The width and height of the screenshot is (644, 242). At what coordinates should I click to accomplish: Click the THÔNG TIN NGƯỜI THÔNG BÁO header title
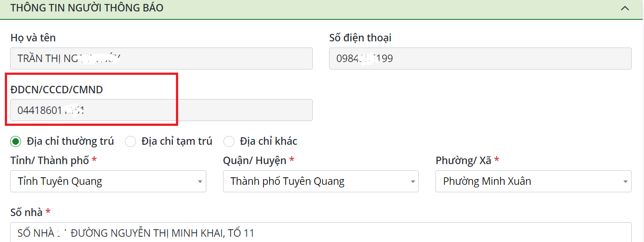click(87, 8)
